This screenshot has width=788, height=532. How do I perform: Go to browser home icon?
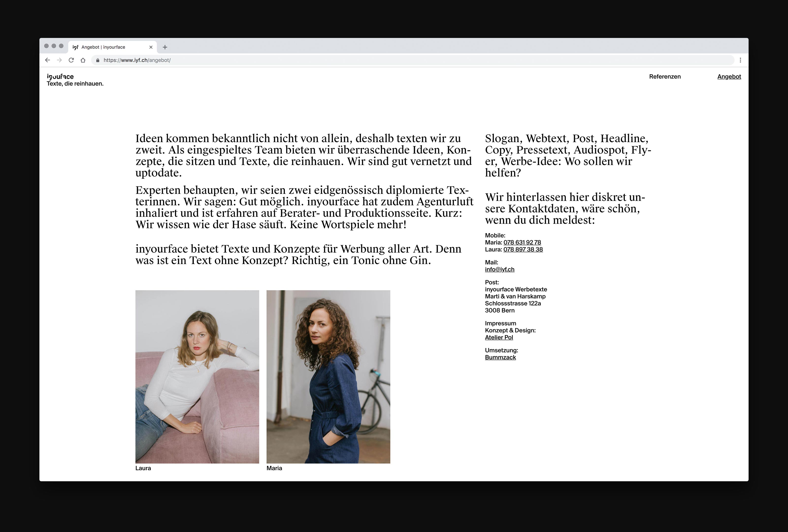pyautogui.click(x=83, y=60)
